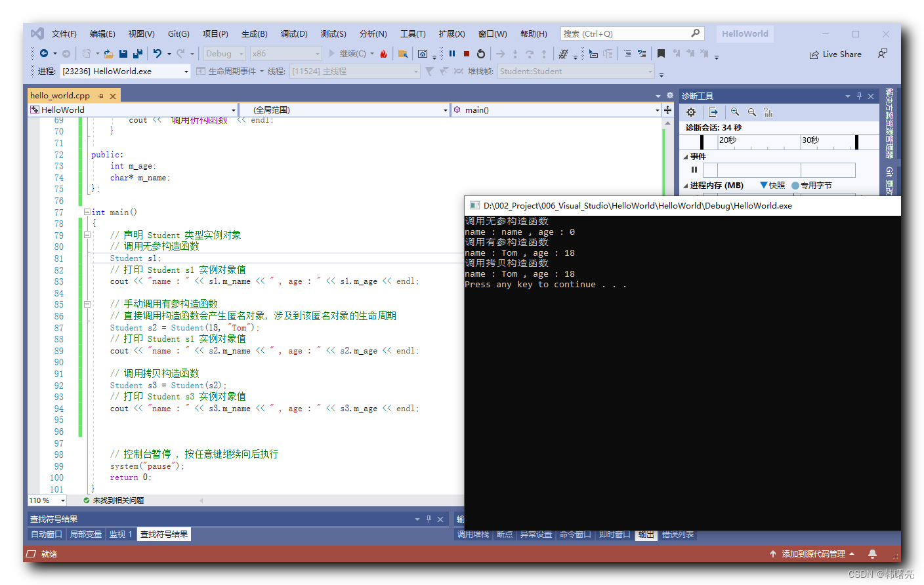This screenshot has width=924, height=585.
Task: Open the 调试(D) menu
Action: click(x=294, y=33)
